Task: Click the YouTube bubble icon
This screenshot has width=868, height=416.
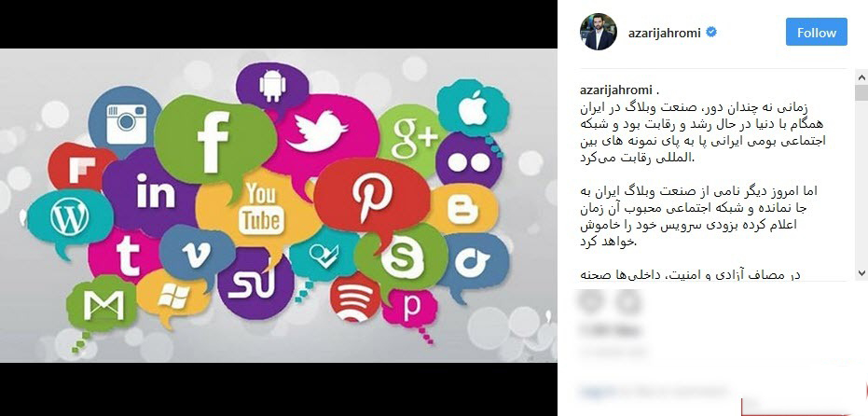Action: (259, 209)
